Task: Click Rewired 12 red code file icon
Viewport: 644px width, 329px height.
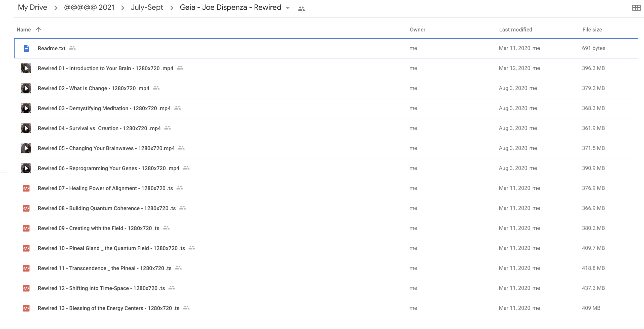Action: coord(26,288)
